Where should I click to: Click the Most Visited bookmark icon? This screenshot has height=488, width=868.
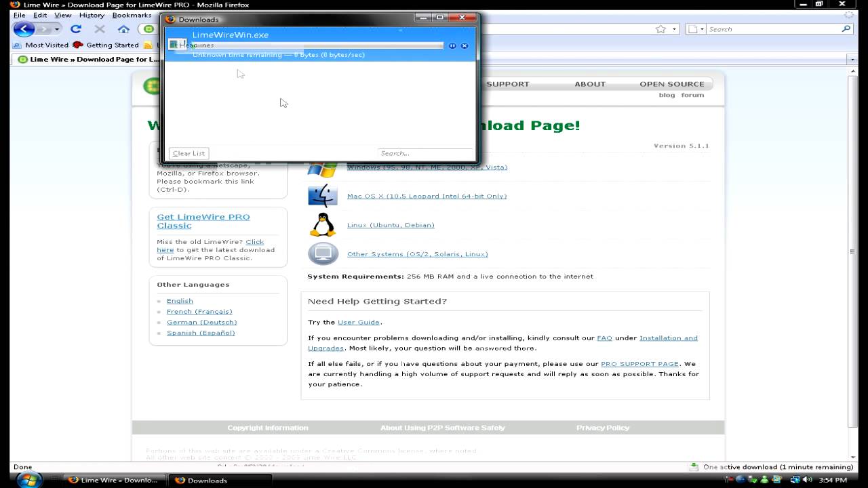tap(18, 45)
